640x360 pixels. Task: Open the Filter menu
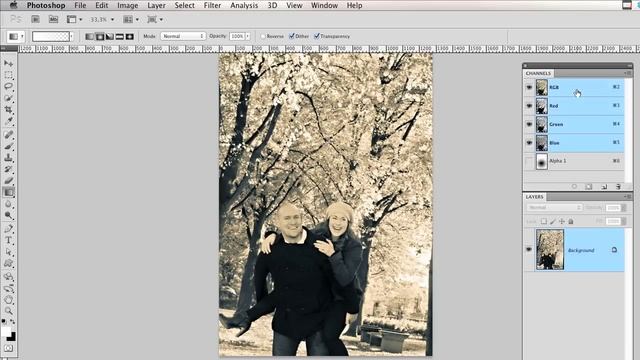click(x=212, y=5)
